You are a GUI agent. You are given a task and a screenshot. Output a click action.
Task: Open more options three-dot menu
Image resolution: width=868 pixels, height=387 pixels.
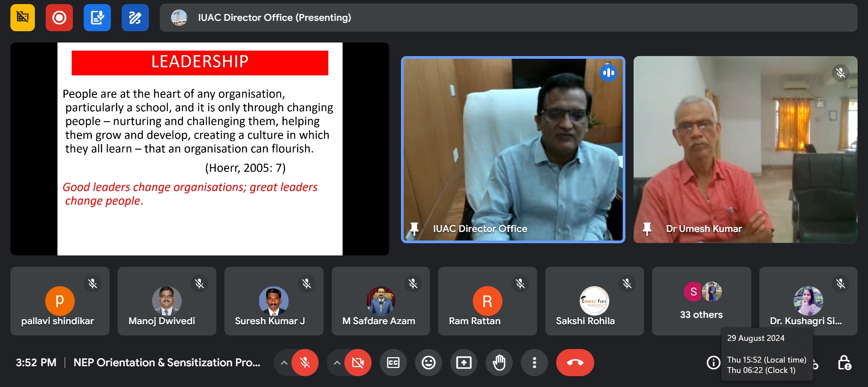click(534, 363)
